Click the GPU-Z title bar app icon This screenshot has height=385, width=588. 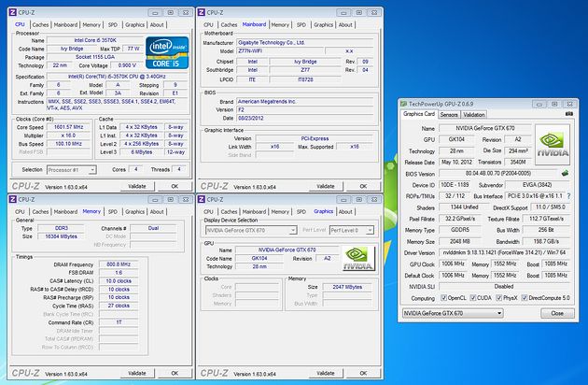coord(403,104)
